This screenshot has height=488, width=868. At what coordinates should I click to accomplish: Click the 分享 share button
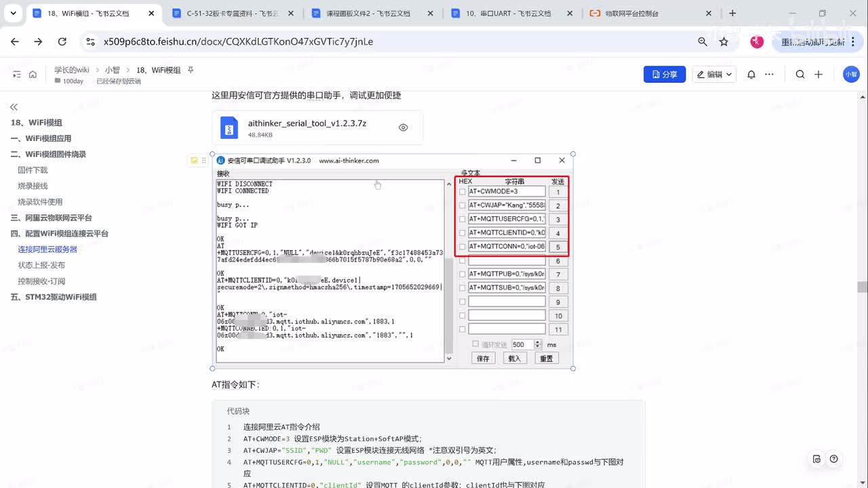coord(665,75)
